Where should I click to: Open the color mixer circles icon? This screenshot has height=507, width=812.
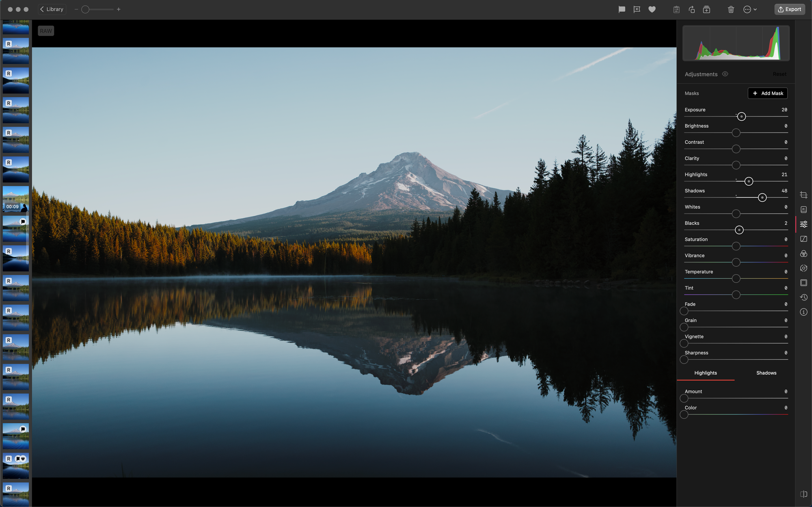pos(803,253)
